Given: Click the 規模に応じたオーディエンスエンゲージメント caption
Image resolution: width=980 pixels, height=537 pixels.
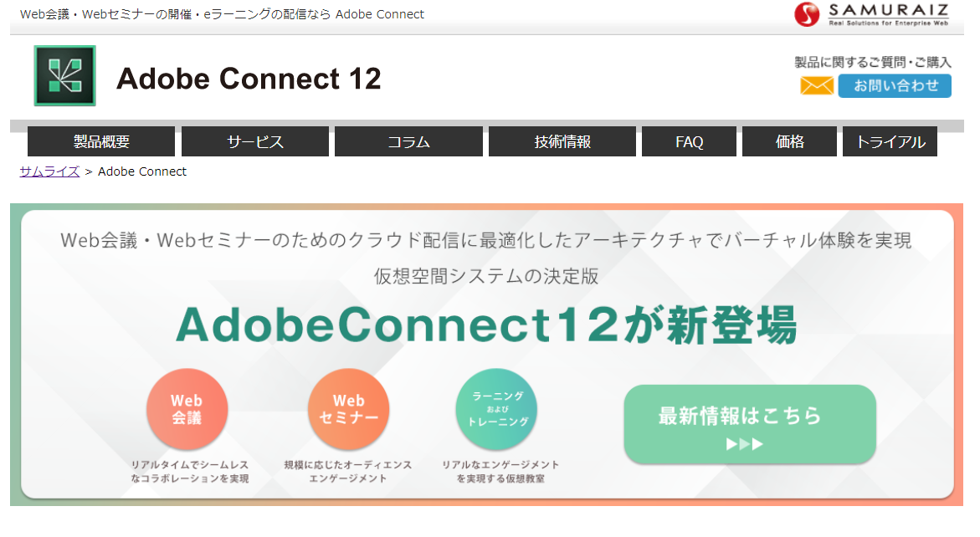Looking at the screenshot, I should click(x=348, y=472).
